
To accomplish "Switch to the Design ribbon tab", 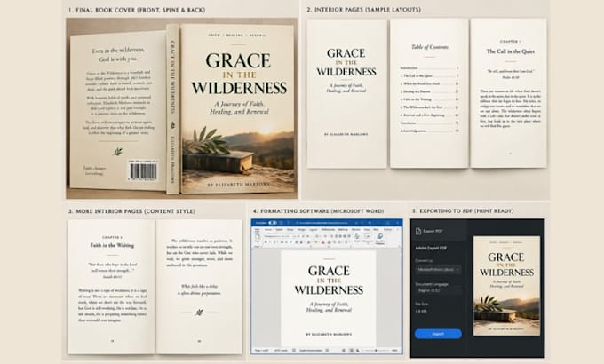I will [x=301, y=230].
